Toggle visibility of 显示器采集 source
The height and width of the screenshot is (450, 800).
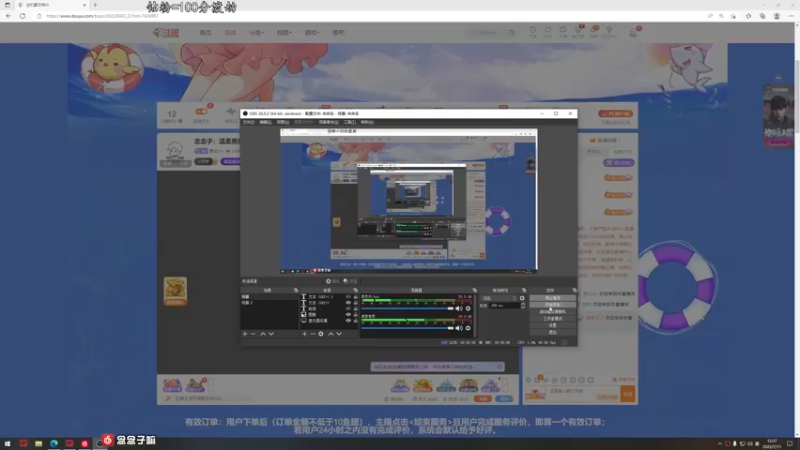348,321
